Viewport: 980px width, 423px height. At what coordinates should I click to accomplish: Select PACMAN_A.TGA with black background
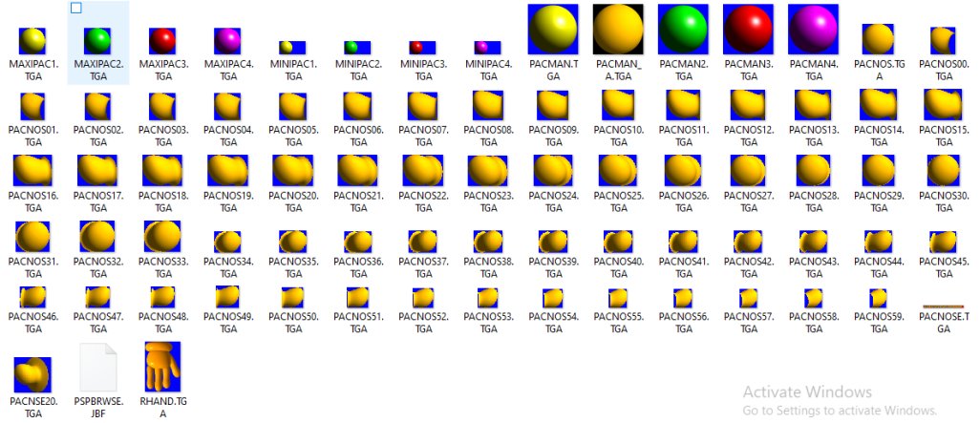click(x=617, y=30)
